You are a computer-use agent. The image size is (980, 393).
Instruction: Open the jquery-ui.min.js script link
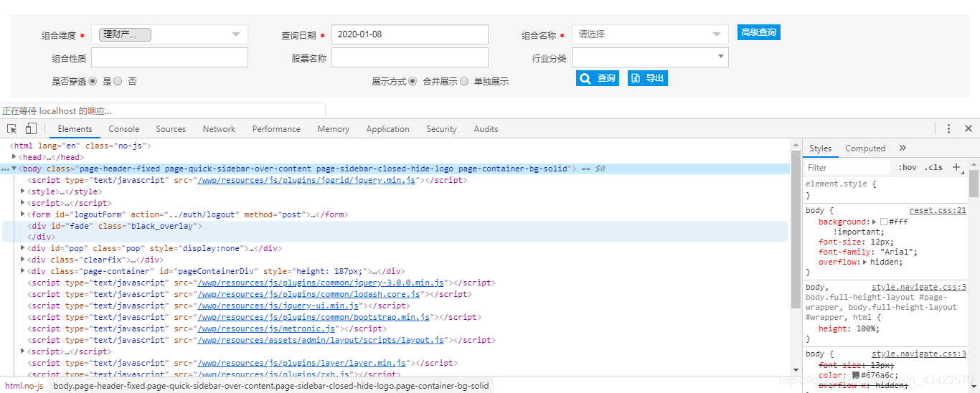(x=278, y=306)
